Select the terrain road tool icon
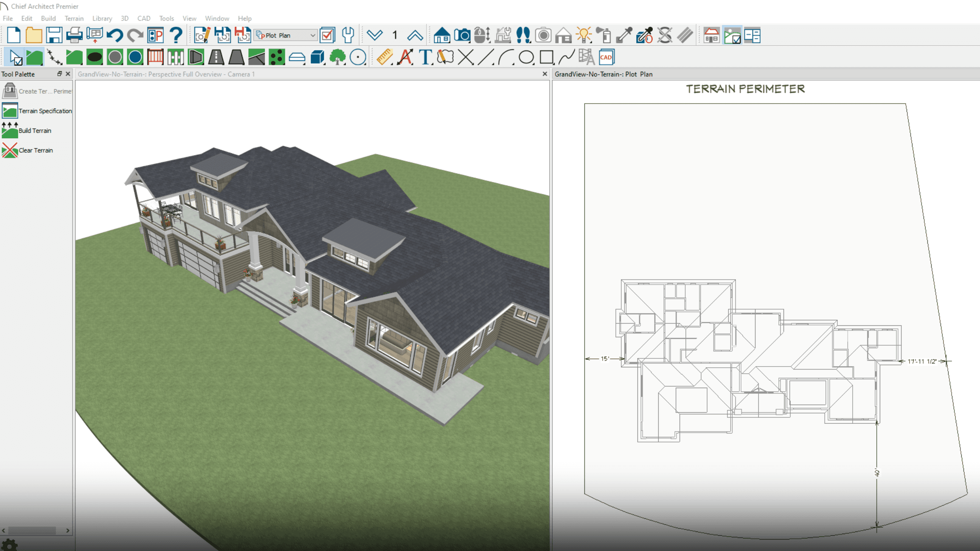This screenshot has height=551, width=980. click(216, 57)
